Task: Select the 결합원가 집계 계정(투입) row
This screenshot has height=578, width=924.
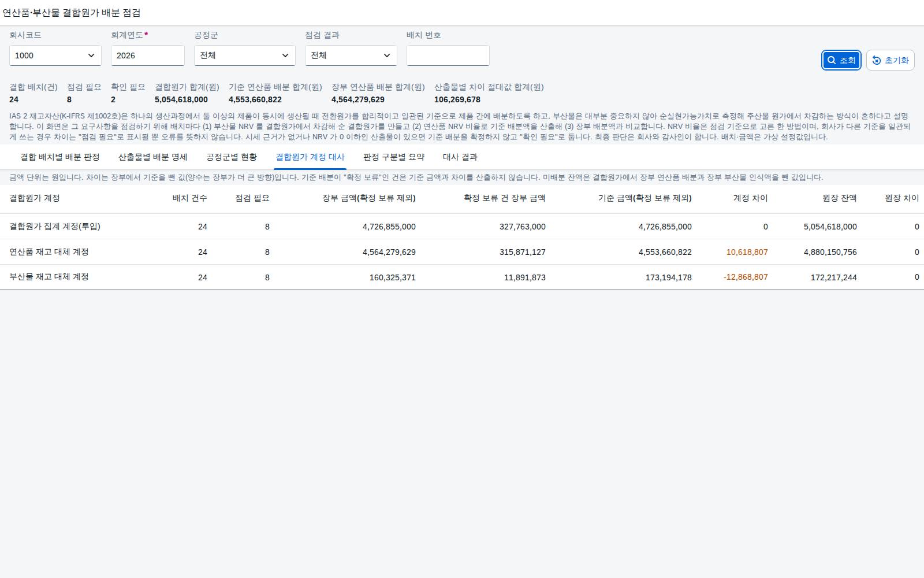Action: [462, 227]
